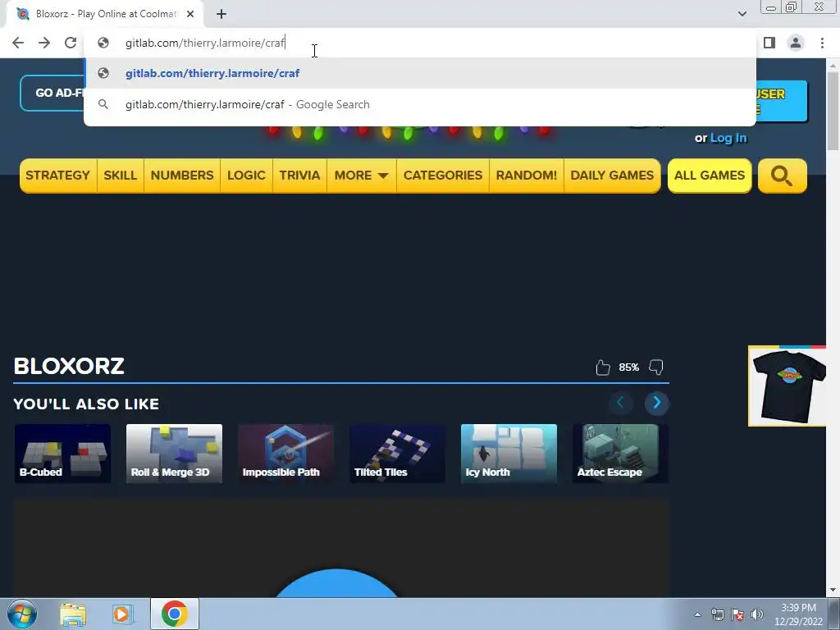Show previous You'll Also Like games
This screenshot has height=630, width=840.
pos(620,403)
